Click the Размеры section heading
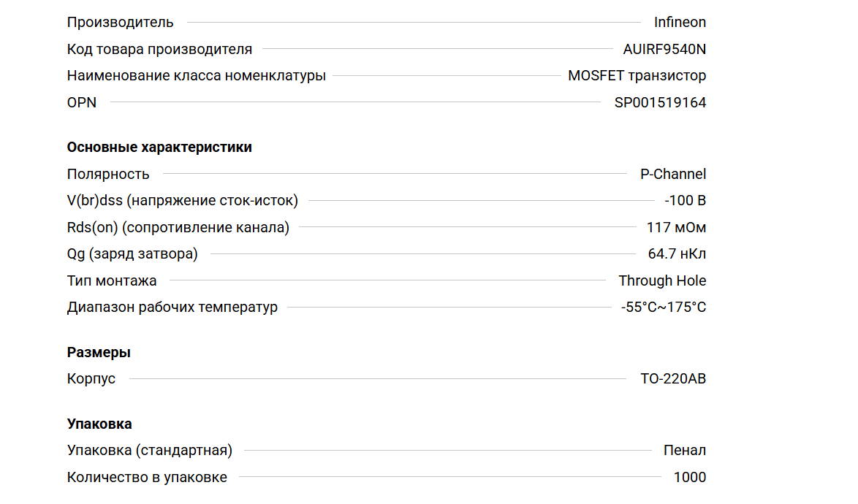The height and width of the screenshot is (504, 858). pyautogui.click(x=99, y=352)
